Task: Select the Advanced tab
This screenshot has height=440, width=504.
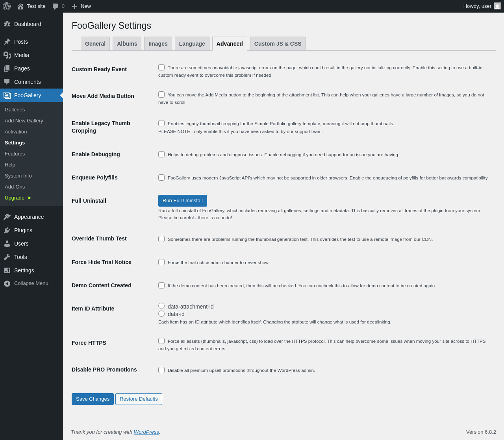Action: (230, 44)
